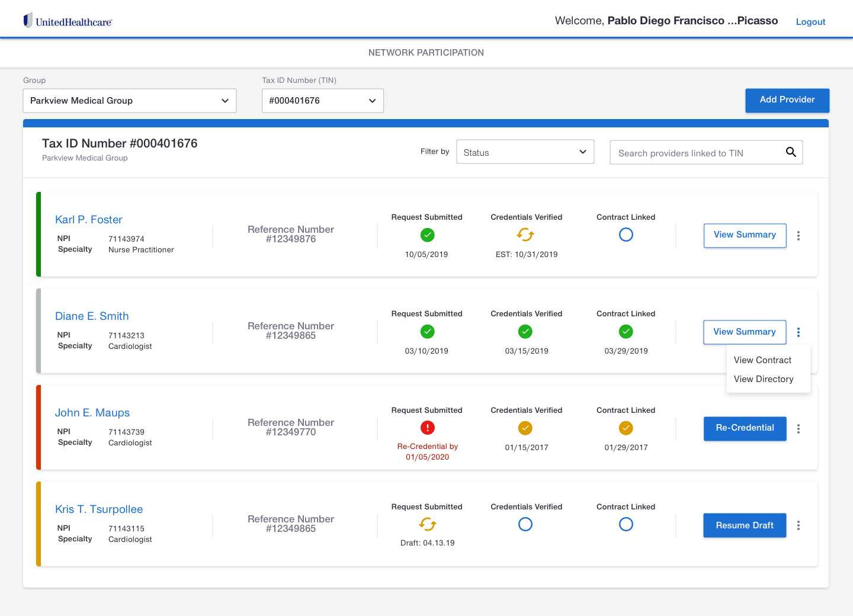The width and height of the screenshot is (853, 616).
Task: Click the Add Provider button
Action: coord(787,100)
